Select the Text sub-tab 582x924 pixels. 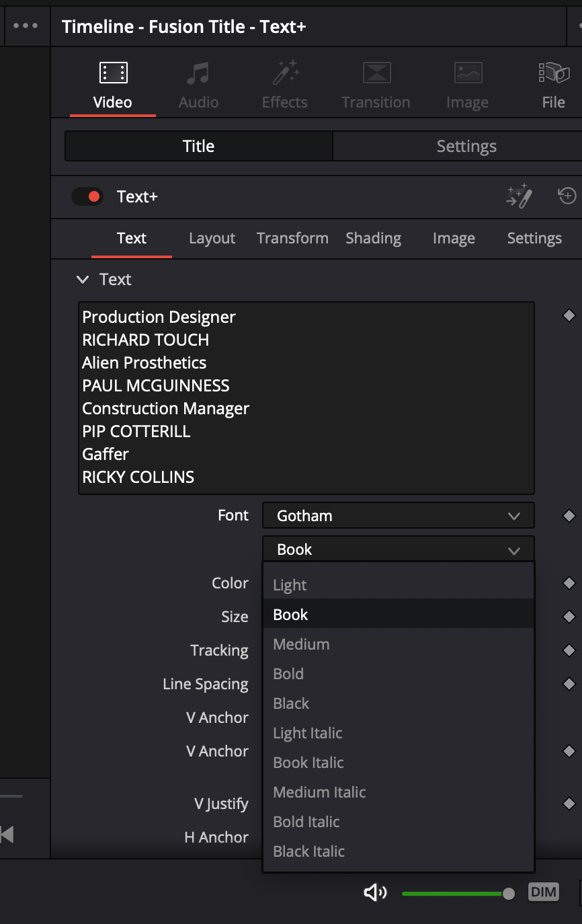point(132,238)
